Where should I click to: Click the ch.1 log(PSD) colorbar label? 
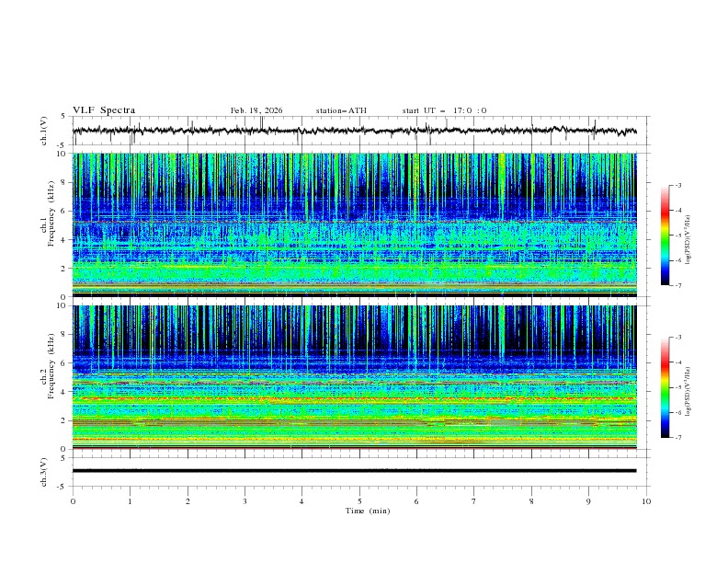(x=688, y=240)
